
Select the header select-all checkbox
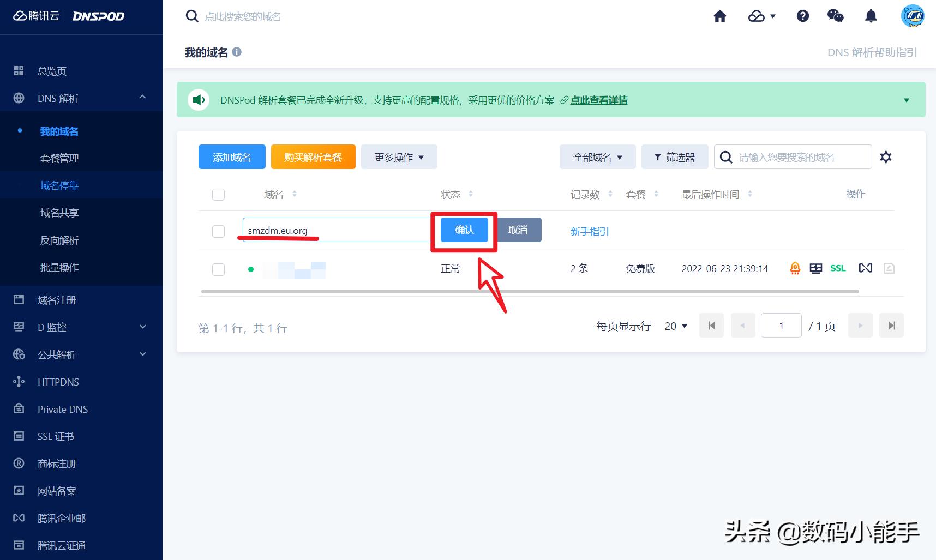(x=218, y=194)
